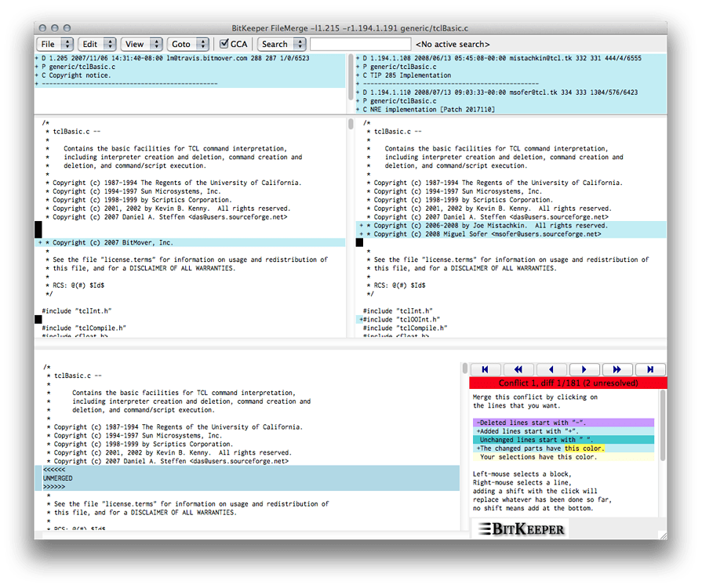Open the Search dropdown
This screenshot has width=702, height=588.
tap(281, 43)
